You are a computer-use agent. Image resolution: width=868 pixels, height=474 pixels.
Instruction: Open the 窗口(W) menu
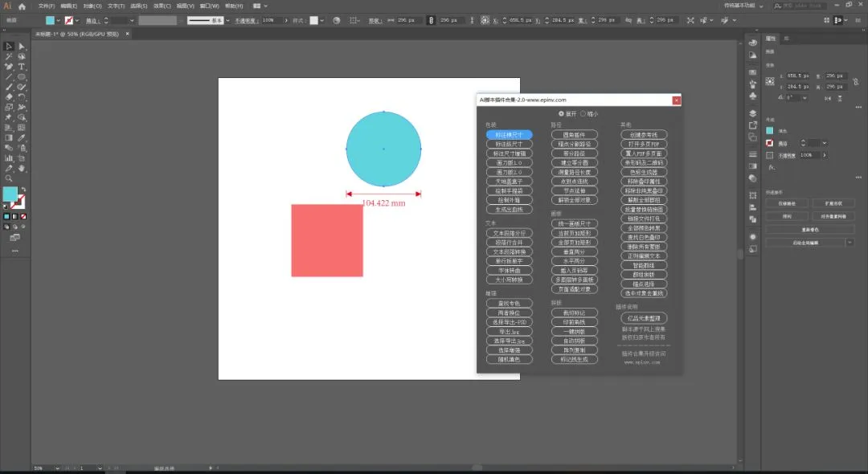click(x=209, y=6)
